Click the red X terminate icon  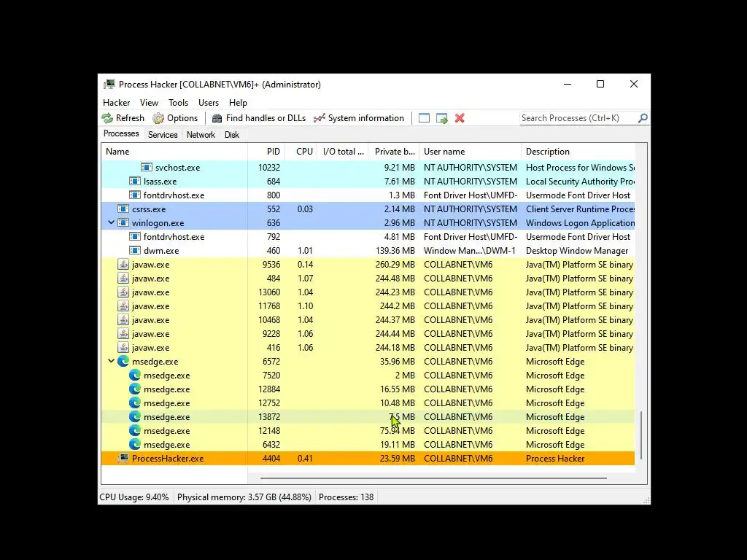click(460, 118)
